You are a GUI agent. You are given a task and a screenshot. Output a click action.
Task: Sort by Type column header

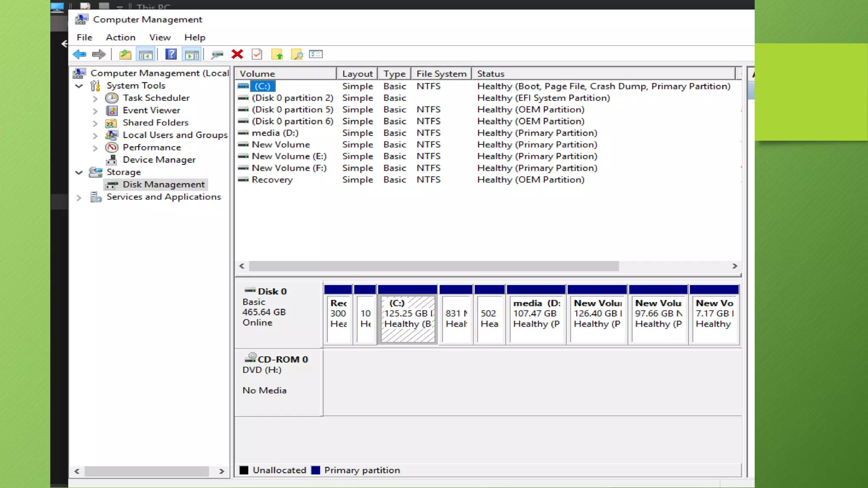(x=395, y=74)
